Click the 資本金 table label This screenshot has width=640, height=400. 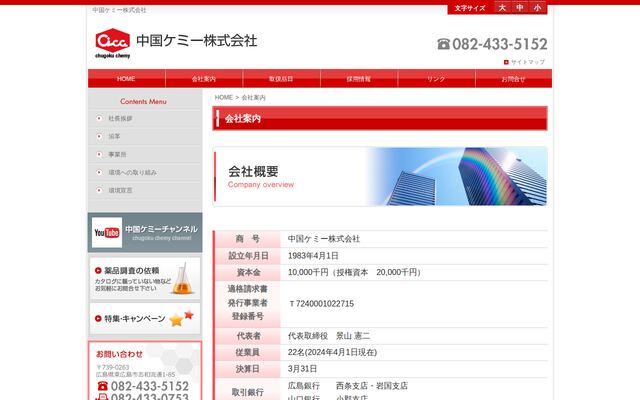[x=248, y=272]
